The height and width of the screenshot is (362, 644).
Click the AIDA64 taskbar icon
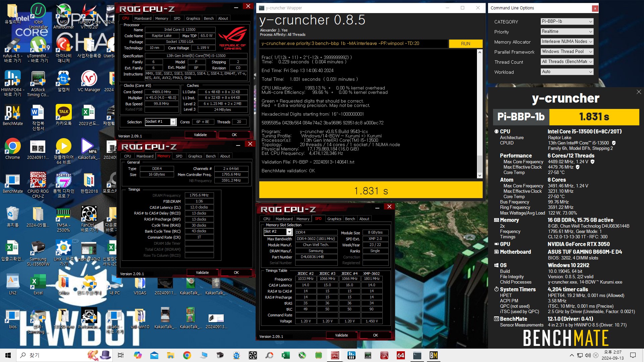(400, 355)
